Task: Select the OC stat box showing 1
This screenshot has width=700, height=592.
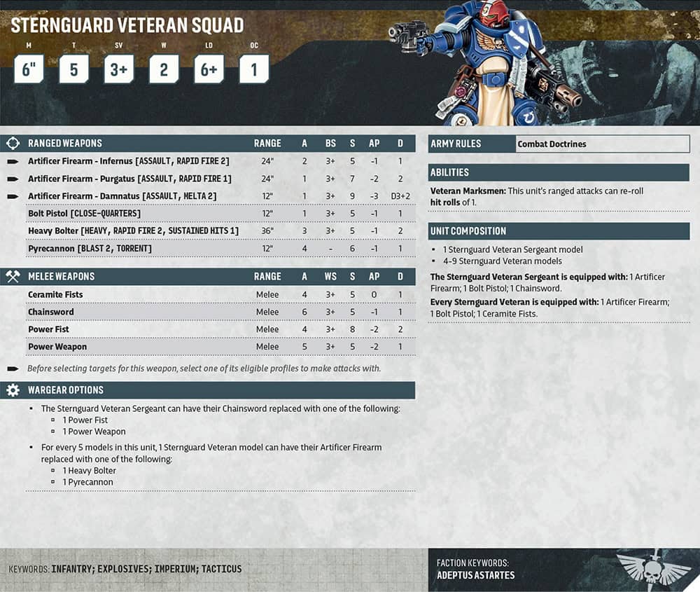Action: coord(254,69)
